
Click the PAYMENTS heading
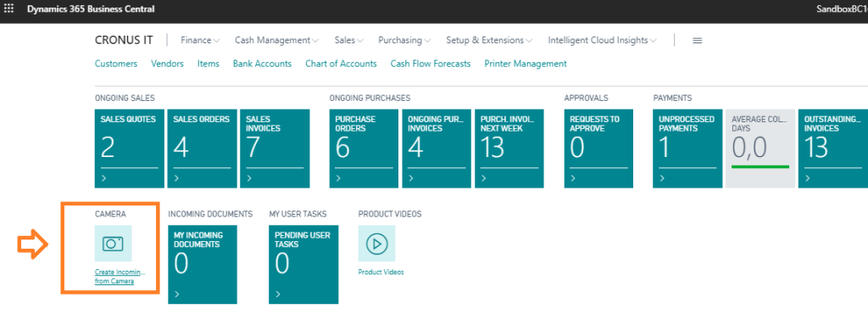[672, 98]
